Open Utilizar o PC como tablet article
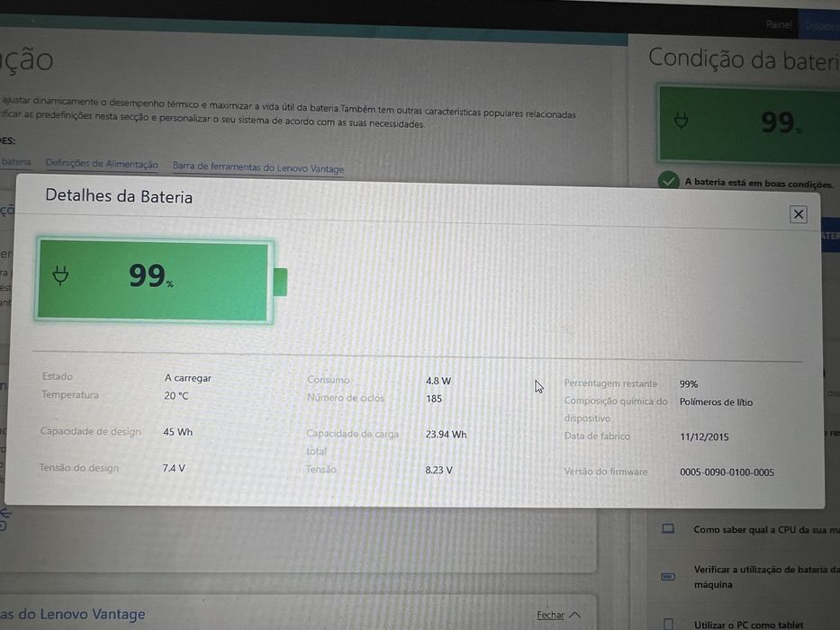This screenshot has width=840, height=630. (748, 625)
